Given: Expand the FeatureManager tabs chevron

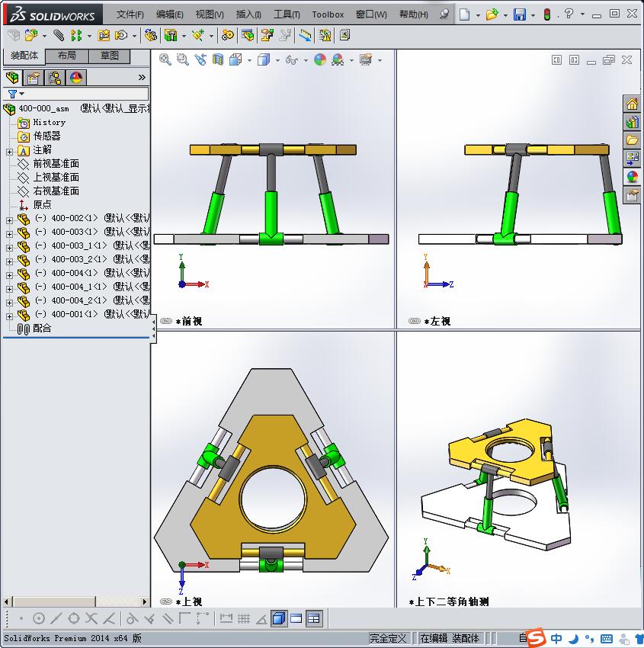Looking at the screenshot, I should (x=142, y=77).
